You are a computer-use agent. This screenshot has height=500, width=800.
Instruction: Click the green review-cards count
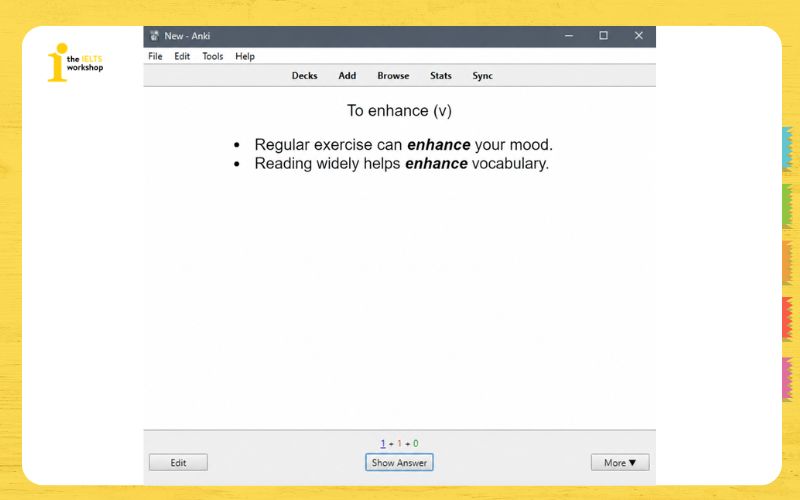coord(415,443)
